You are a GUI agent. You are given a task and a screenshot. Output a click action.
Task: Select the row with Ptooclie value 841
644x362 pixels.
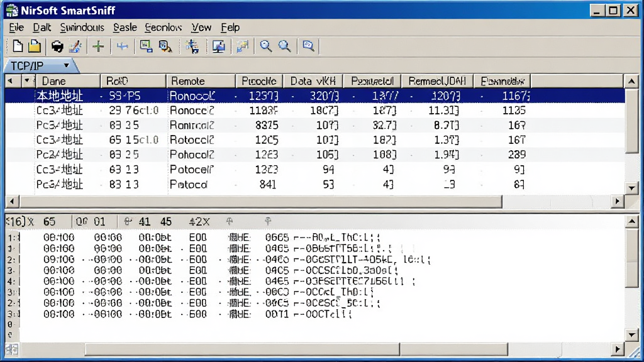tap(315, 184)
